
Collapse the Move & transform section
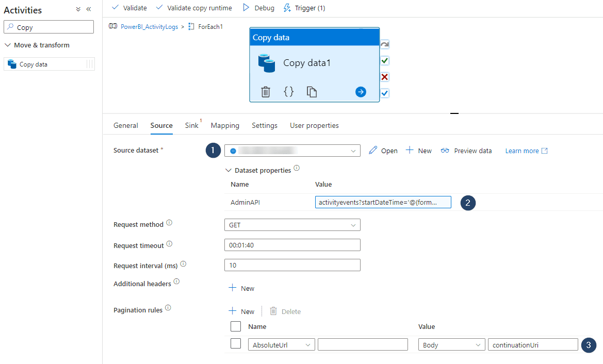click(x=8, y=45)
